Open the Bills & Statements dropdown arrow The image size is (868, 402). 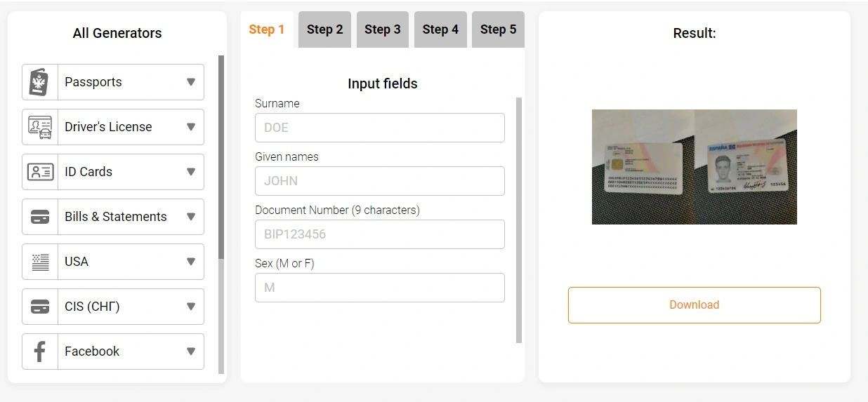pos(190,217)
